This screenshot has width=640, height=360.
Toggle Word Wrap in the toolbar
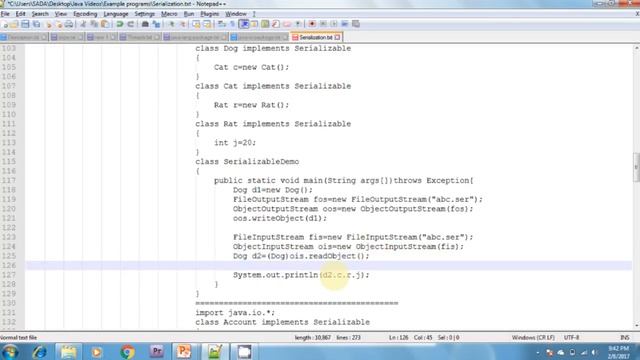(x=222, y=24)
